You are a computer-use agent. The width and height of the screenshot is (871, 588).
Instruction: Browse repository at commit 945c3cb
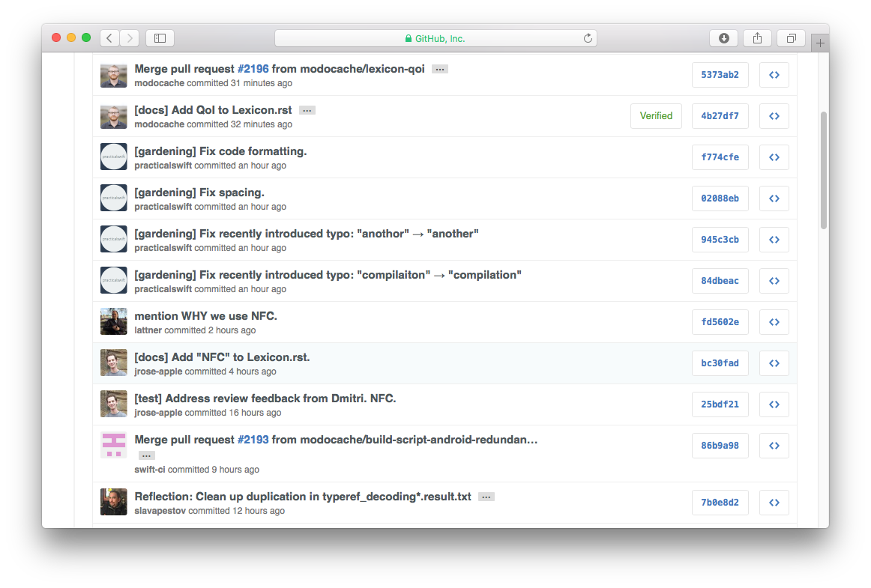pos(774,239)
